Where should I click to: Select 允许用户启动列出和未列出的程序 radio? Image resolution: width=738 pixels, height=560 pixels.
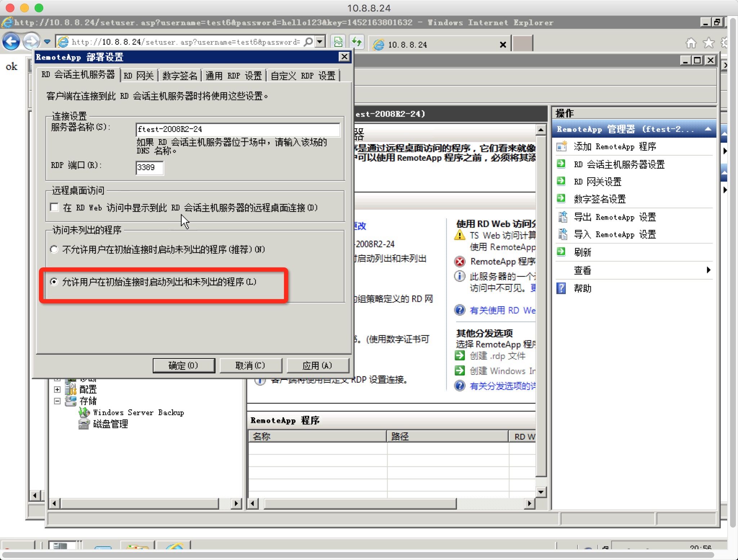point(54,282)
